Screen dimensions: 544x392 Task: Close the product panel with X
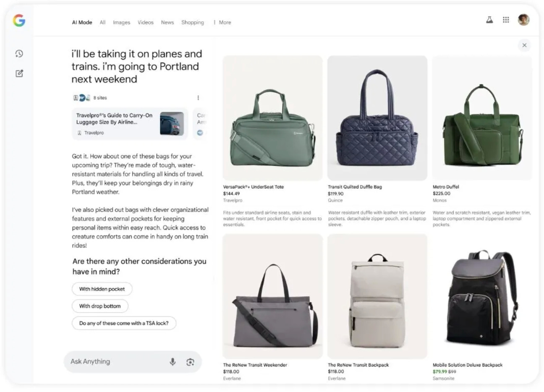pyautogui.click(x=524, y=45)
